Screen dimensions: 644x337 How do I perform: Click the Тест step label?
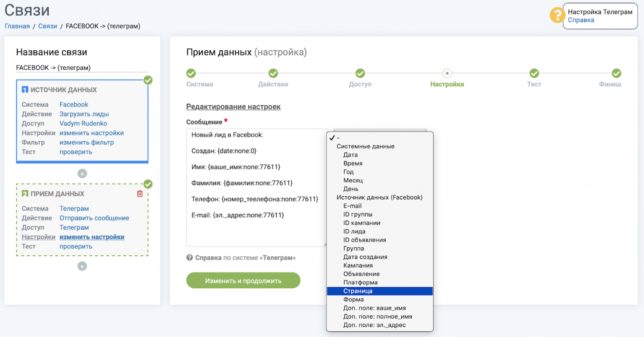tap(534, 84)
